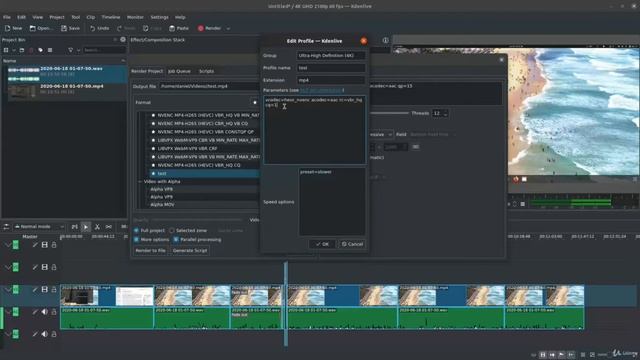This screenshot has width=640, height=360.
Task: Click the Save toolbar button
Action: (x=71, y=28)
